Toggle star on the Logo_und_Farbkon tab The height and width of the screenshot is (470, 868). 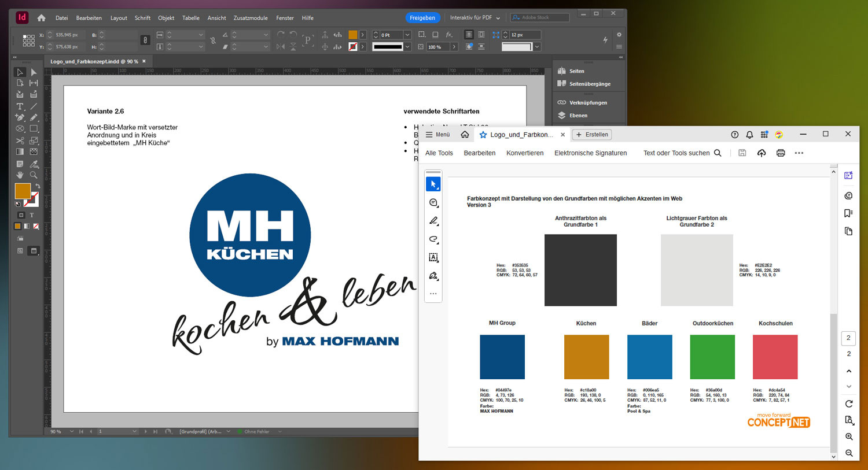point(483,135)
